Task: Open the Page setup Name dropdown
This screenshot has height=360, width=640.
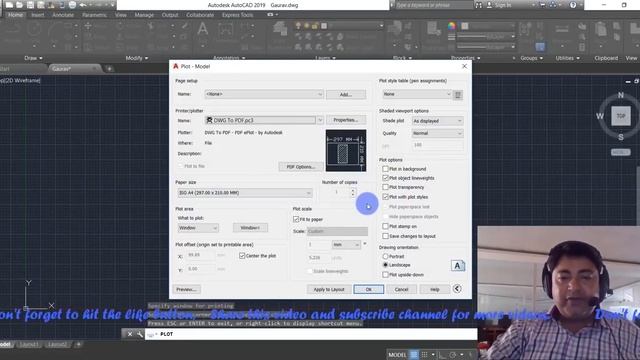Action: (x=264, y=94)
